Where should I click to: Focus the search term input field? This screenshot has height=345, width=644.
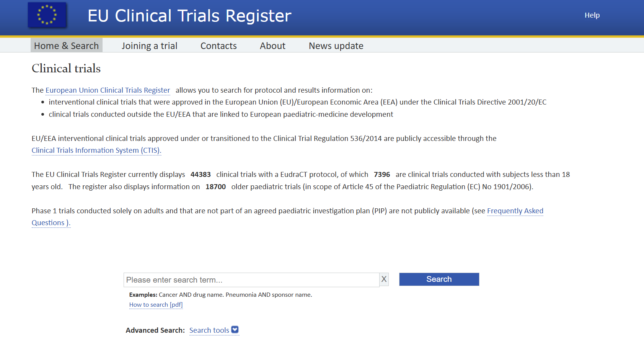pos(251,280)
